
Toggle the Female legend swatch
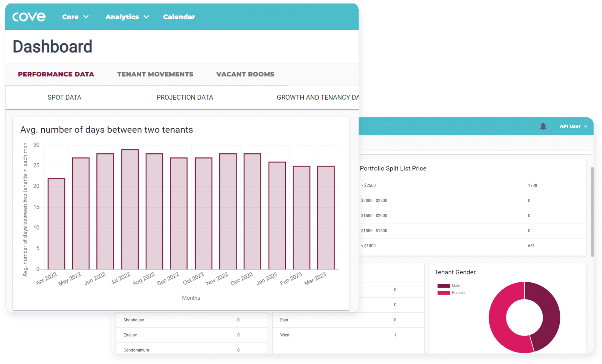point(444,293)
